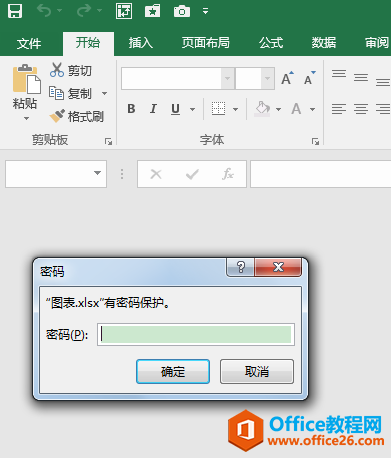Click the 确定 button
The image size is (391, 458).
pos(173,371)
